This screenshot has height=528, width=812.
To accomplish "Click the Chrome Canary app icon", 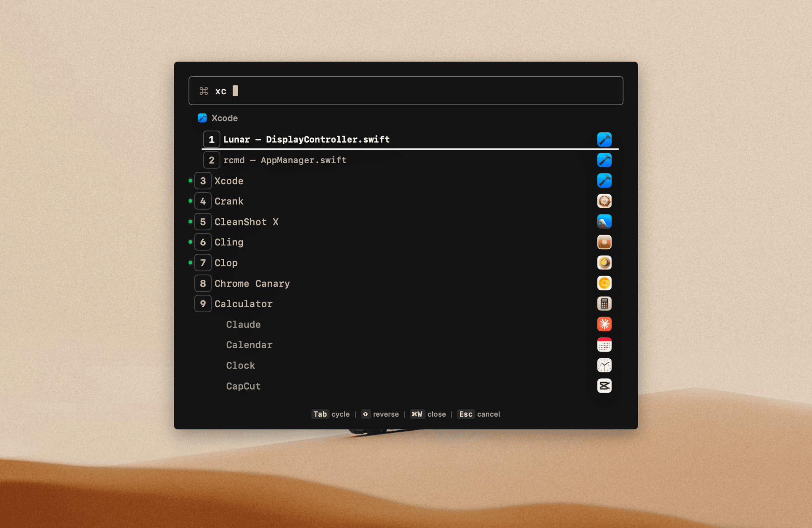I will coord(604,283).
